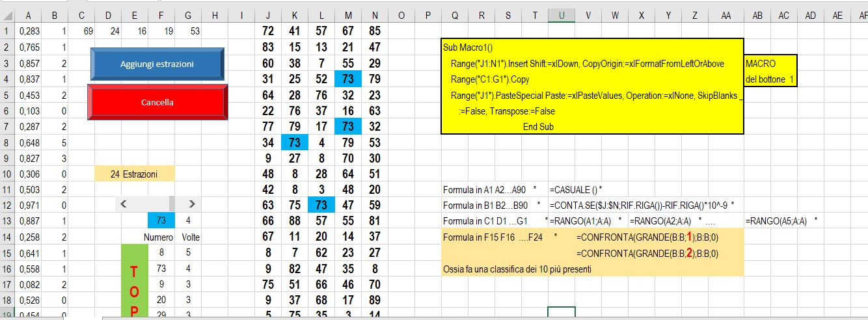The height and width of the screenshot is (320, 868).
Task: Select column AD header
Action: (x=810, y=16)
